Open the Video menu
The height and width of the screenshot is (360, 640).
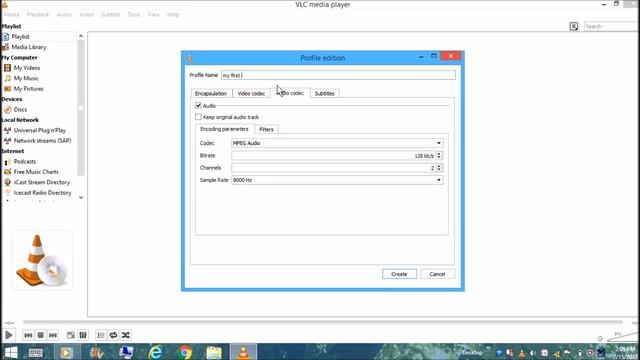pyautogui.click(x=86, y=14)
